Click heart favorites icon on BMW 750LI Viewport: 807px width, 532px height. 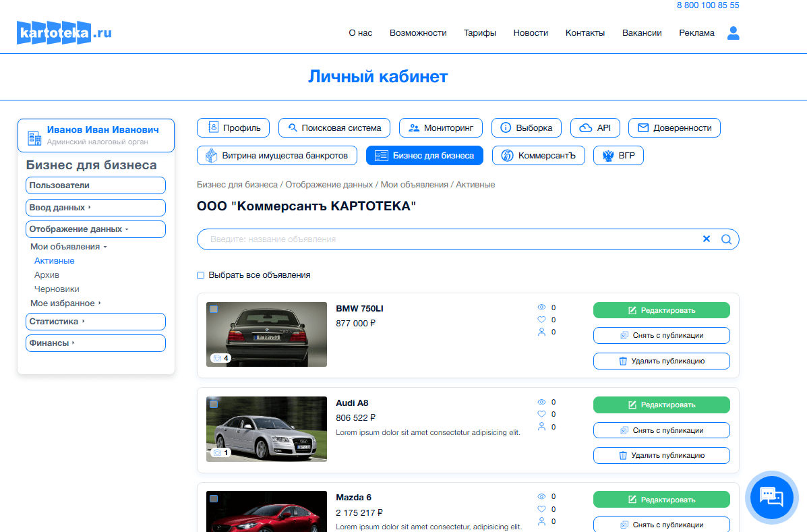point(541,320)
